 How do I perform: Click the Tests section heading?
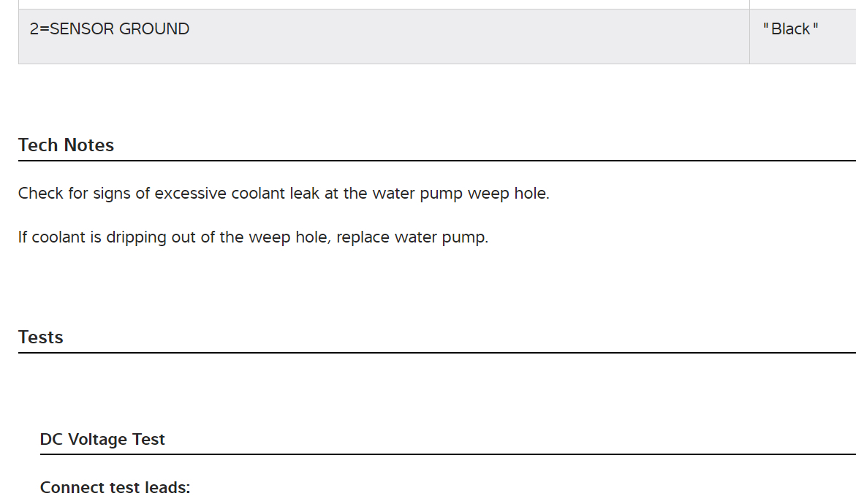(x=41, y=337)
